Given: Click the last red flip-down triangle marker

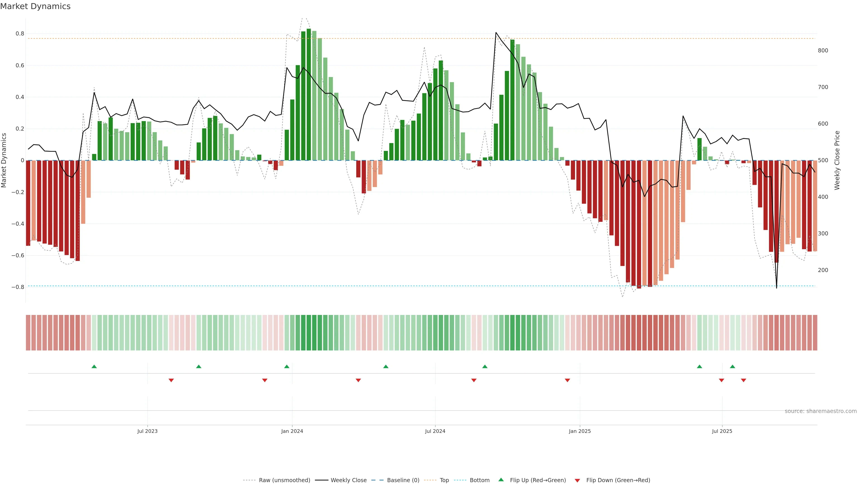Looking at the screenshot, I should [744, 380].
